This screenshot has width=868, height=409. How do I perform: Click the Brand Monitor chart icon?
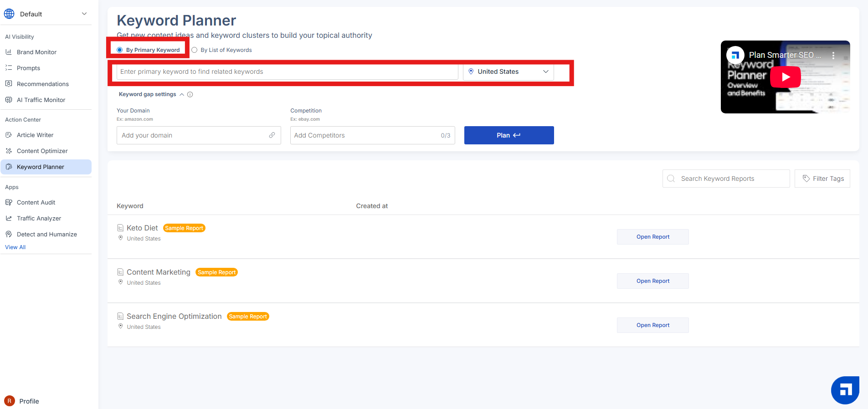pos(9,52)
